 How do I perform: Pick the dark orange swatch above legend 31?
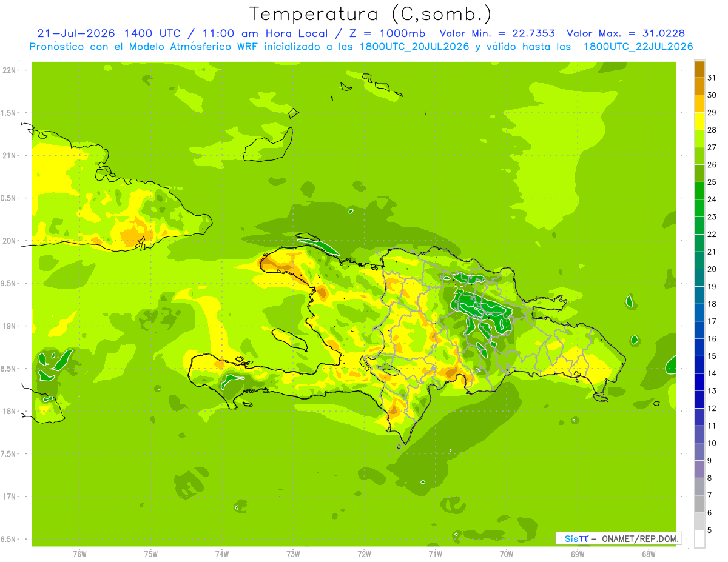699,69
